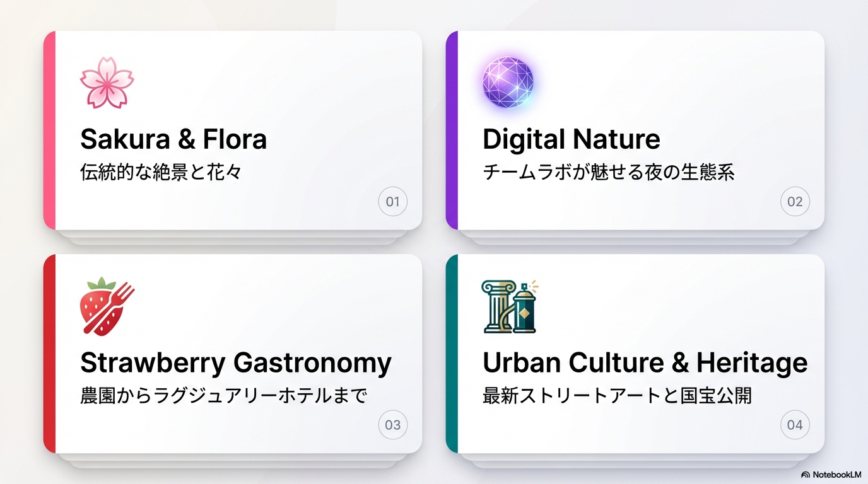Open the Sakura & Flora heading
Screen dimensions: 868x484
[173, 139]
